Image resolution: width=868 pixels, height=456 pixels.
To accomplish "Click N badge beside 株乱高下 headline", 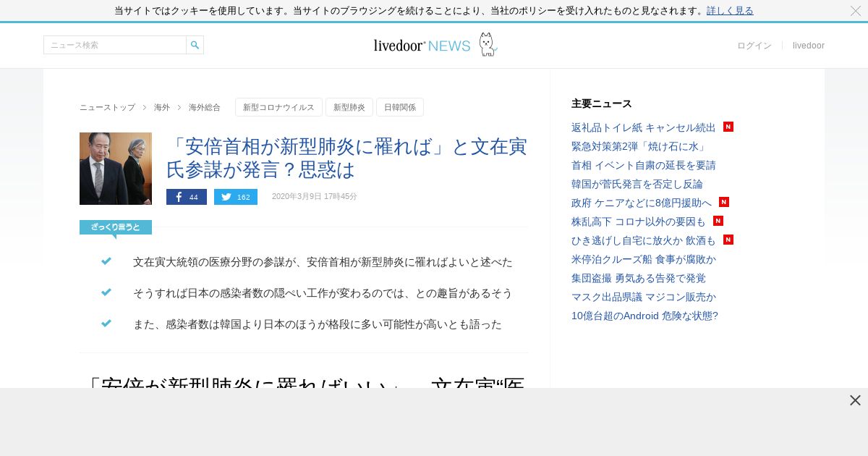I will [718, 221].
